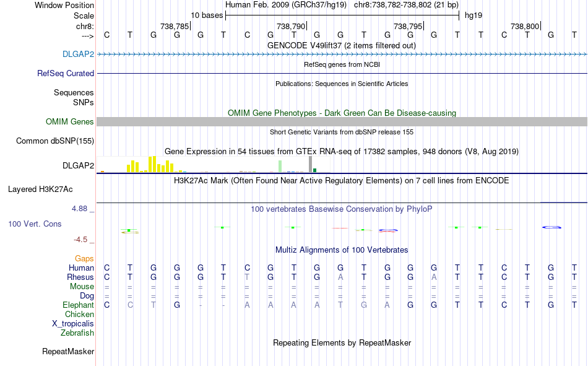This screenshot has width=588, height=366.
Task: Click the Gaps row label
Action: point(84,259)
